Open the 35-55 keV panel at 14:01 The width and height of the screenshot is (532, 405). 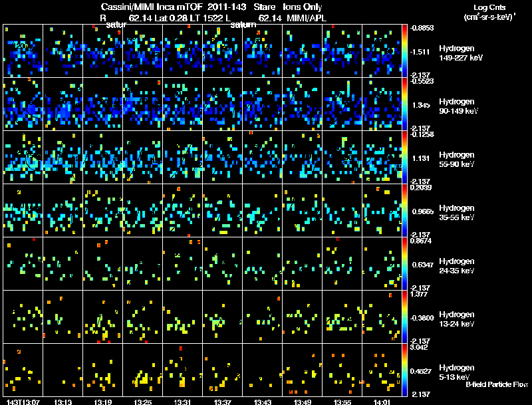tap(382, 210)
